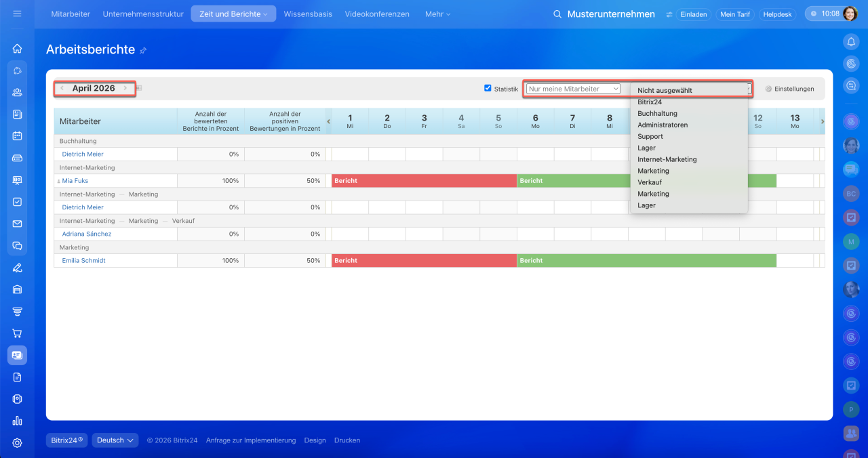Viewport: 868px width, 458px height.
Task: Open the hamburger menu at top left
Action: click(17, 14)
